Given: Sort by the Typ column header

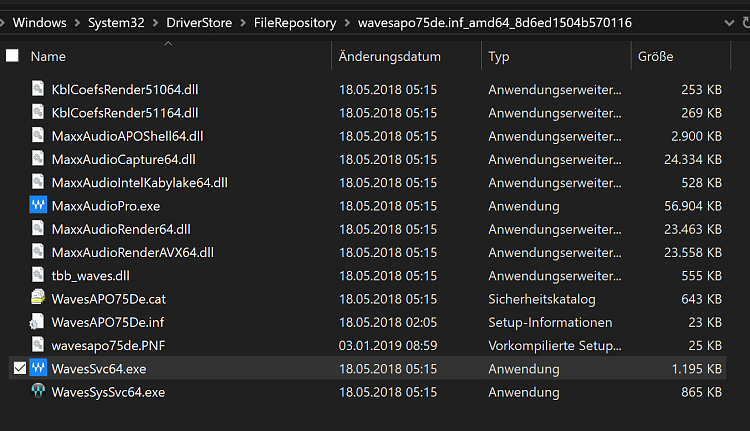Looking at the screenshot, I should click(x=499, y=57).
